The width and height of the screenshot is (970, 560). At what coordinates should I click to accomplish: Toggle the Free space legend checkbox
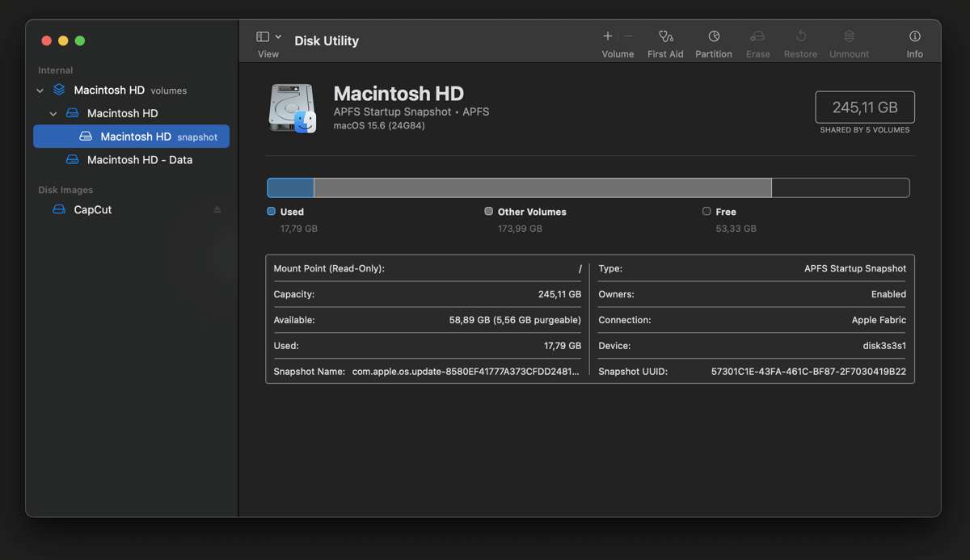point(706,211)
